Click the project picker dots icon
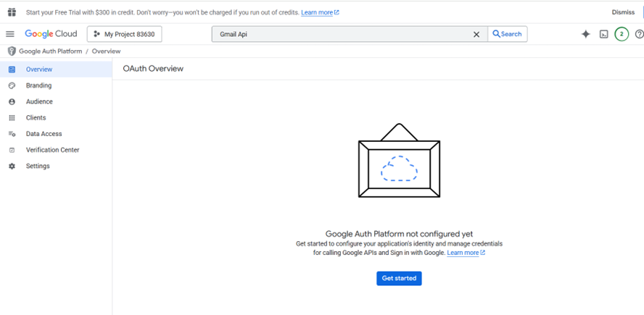Viewport: 644px width, 315px height. [x=97, y=34]
